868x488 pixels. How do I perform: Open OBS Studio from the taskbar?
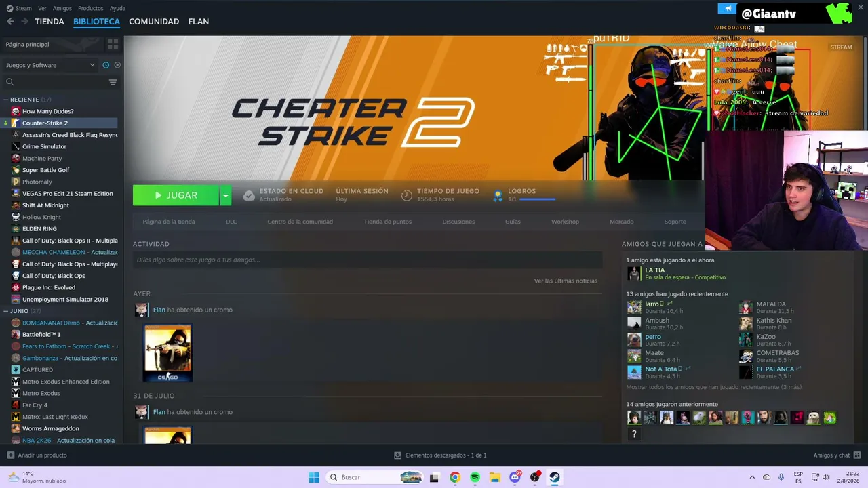(535, 477)
